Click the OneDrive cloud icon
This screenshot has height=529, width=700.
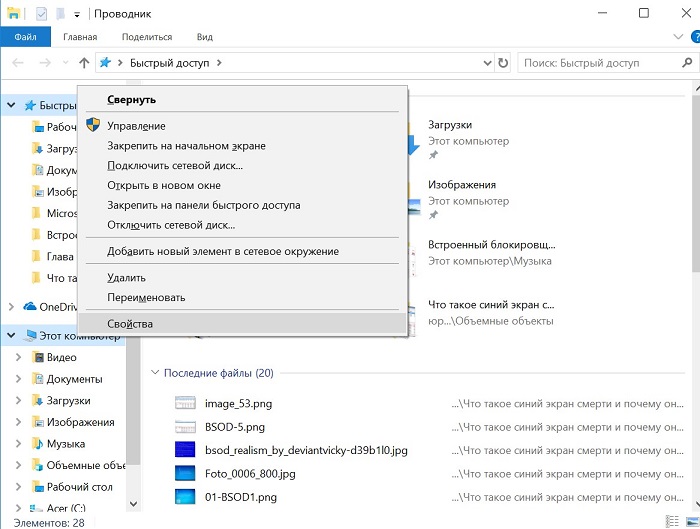tap(30, 306)
